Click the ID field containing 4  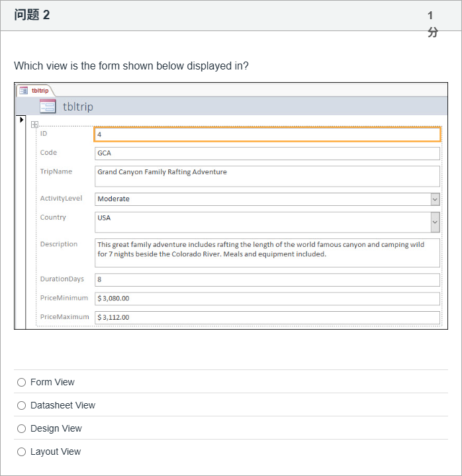coord(267,134)
